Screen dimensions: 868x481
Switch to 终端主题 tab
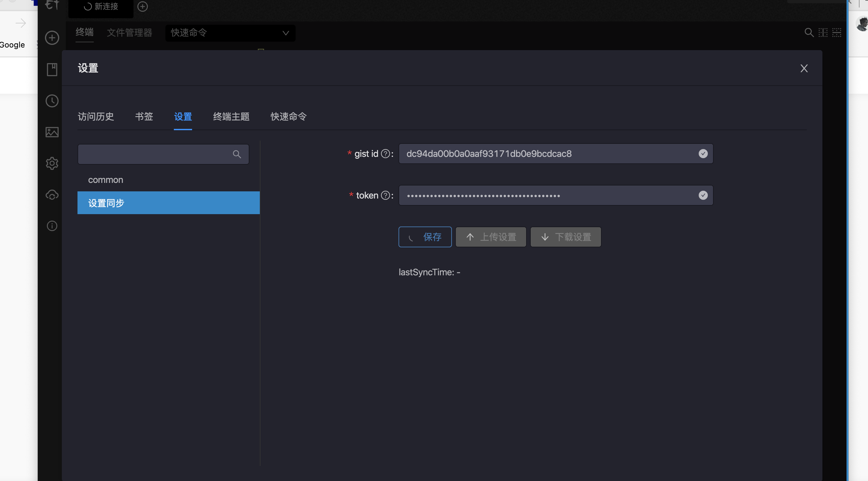coord(231,117)
